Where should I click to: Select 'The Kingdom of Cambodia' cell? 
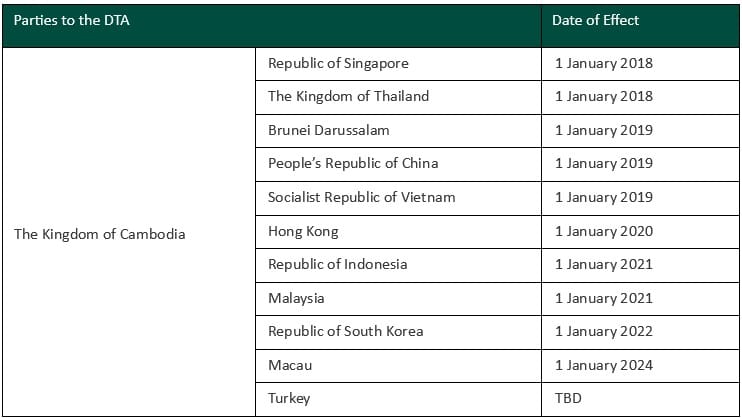tap(99, 234)
